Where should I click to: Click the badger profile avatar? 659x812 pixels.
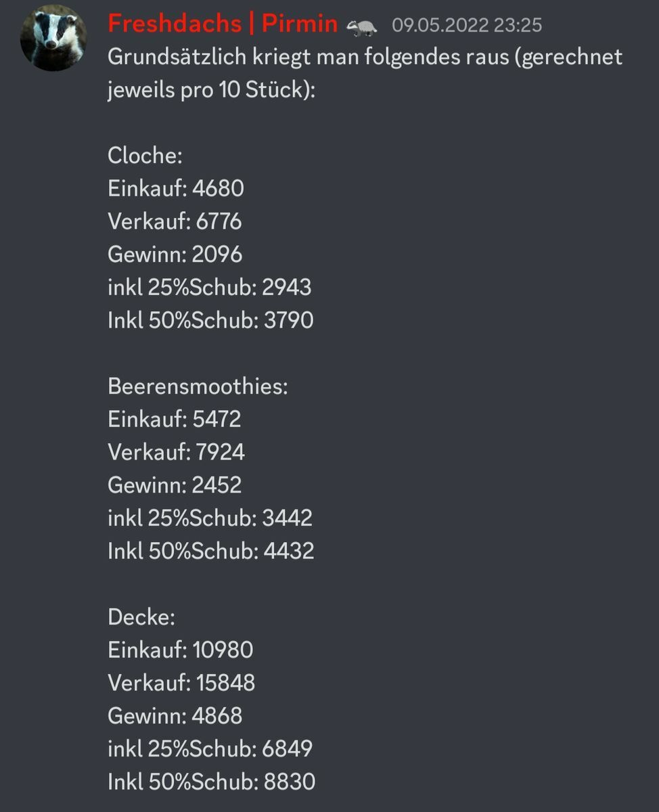click(53, 38)
